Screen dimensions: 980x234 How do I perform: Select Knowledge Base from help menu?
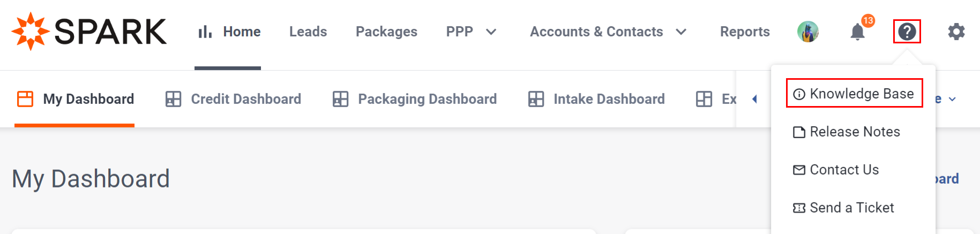pyautogui.click(x=854, y=94)
